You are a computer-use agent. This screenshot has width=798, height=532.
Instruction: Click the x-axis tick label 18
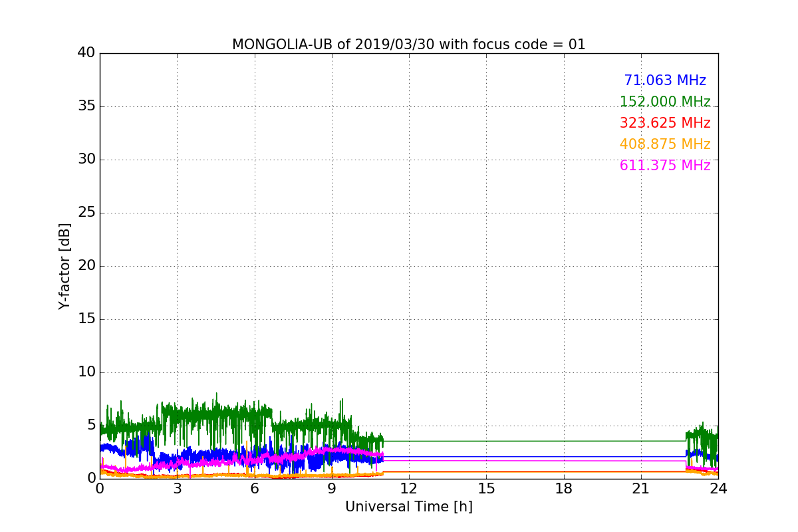pyautogui.click(x=564, y=488)
